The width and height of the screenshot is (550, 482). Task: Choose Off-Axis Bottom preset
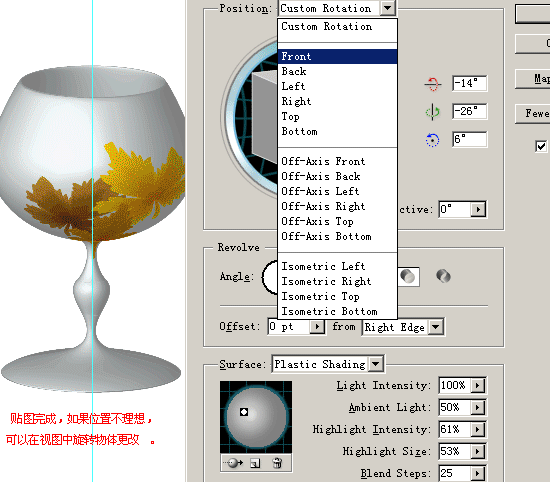click(x=337, y=236)
